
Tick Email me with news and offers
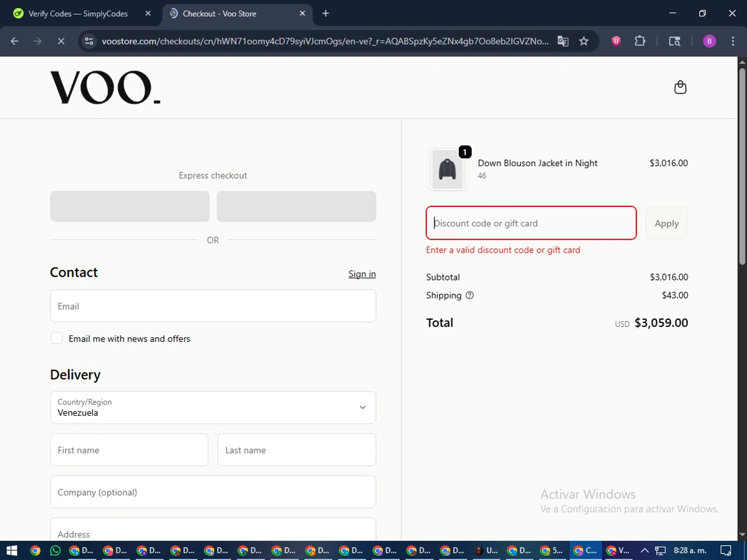click(57, 338)
